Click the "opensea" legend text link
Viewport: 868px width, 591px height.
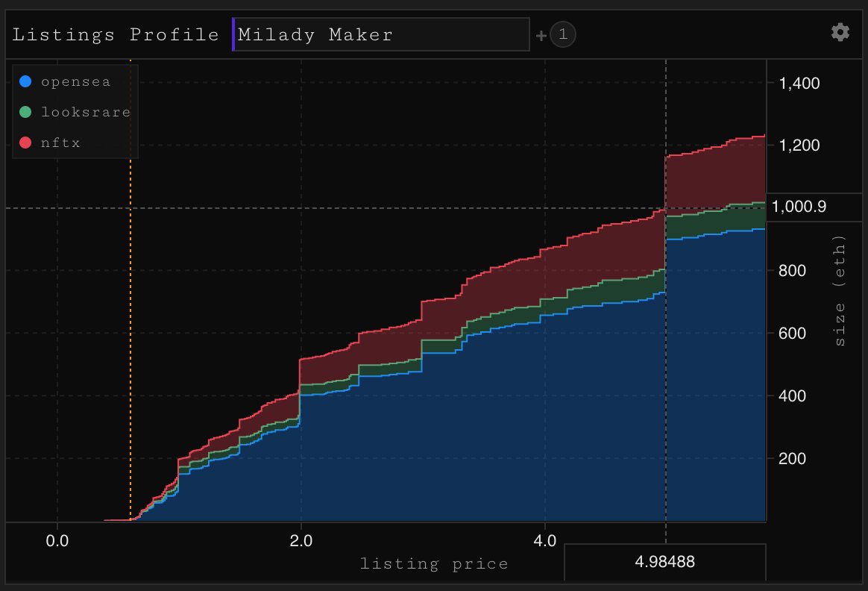(x=75, y=81)
